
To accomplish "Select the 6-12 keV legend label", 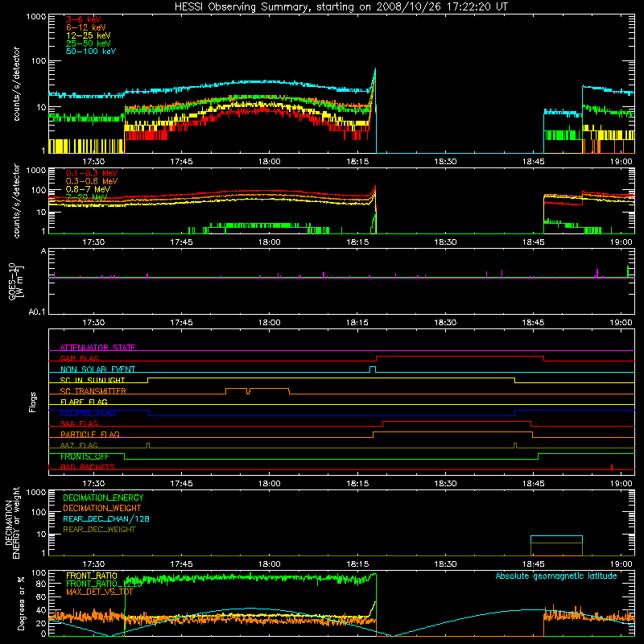I will (x=86, y=27).
